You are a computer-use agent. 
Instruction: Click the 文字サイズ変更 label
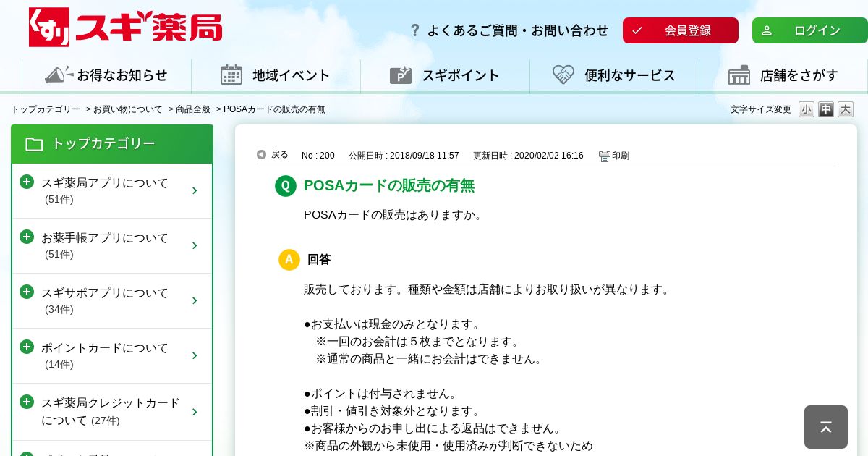coord(761,109)
